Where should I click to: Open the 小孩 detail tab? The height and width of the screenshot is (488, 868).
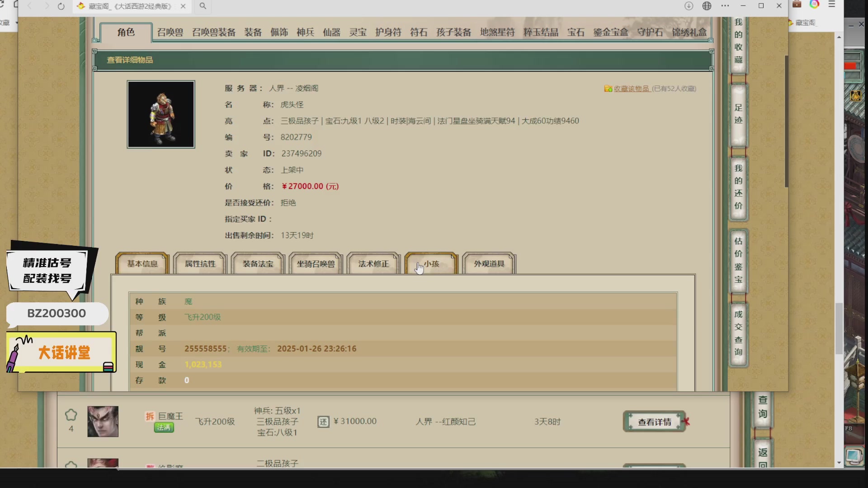[x=432, y=264]
